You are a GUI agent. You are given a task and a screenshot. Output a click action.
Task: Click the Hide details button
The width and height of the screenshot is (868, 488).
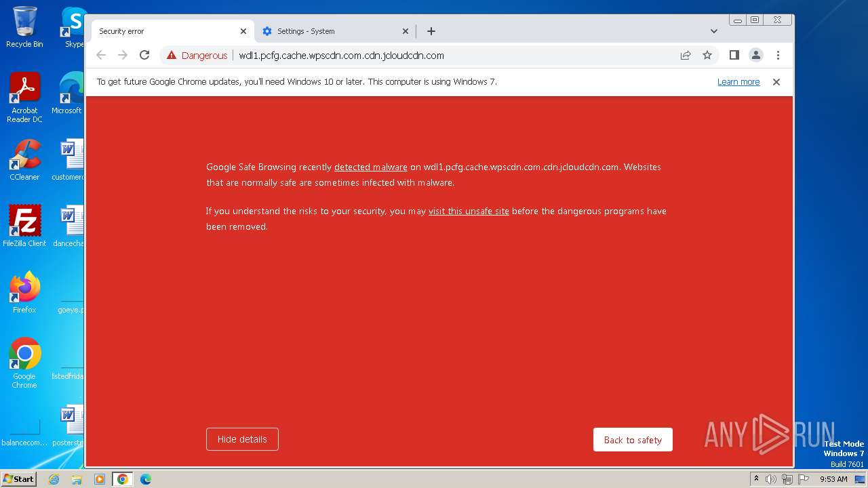click(x=242, y=439)
